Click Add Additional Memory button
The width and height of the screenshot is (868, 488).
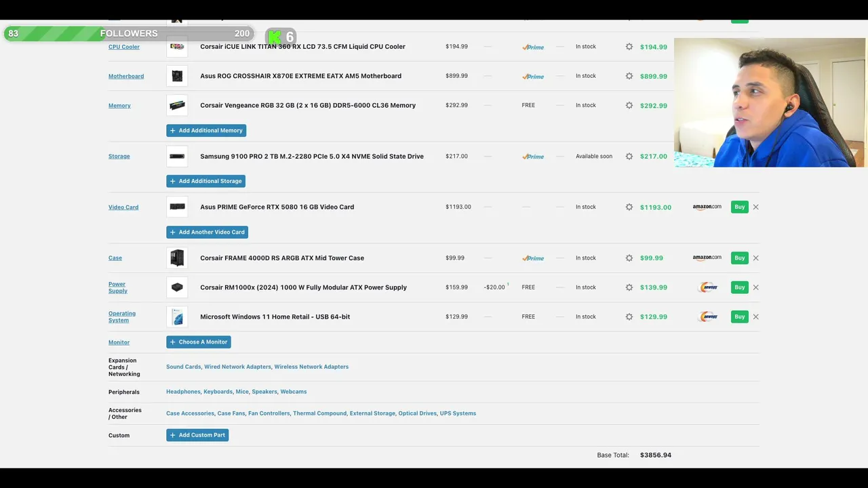pyautogui.click(x=206, y=130)
